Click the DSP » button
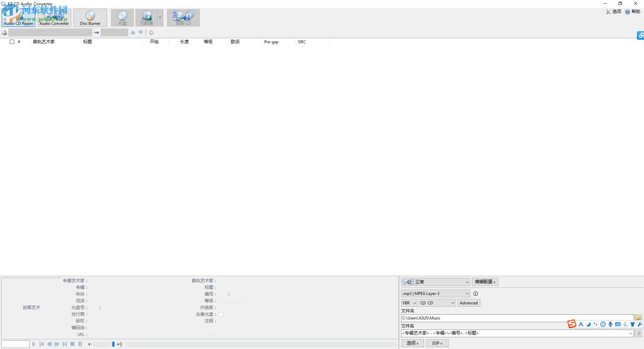The height and width of the screenshot is (349, 644). point(437,343)
